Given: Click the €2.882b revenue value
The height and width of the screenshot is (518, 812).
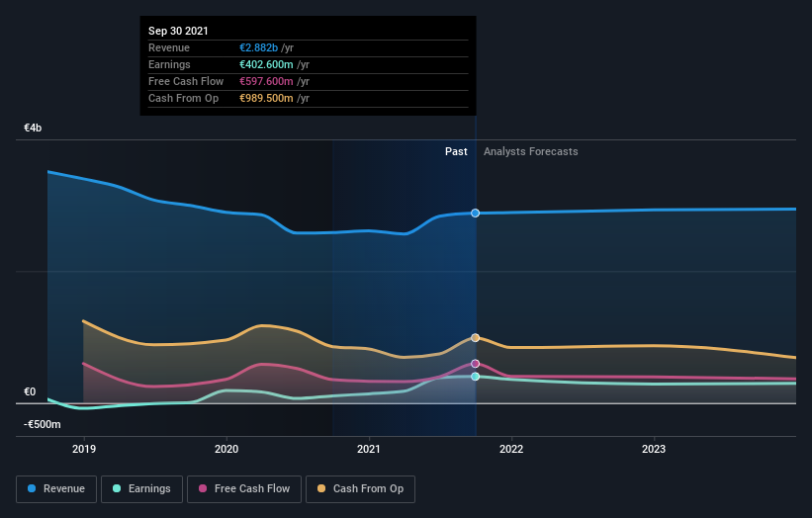Looking at the screenshot, I should (258, 47).
